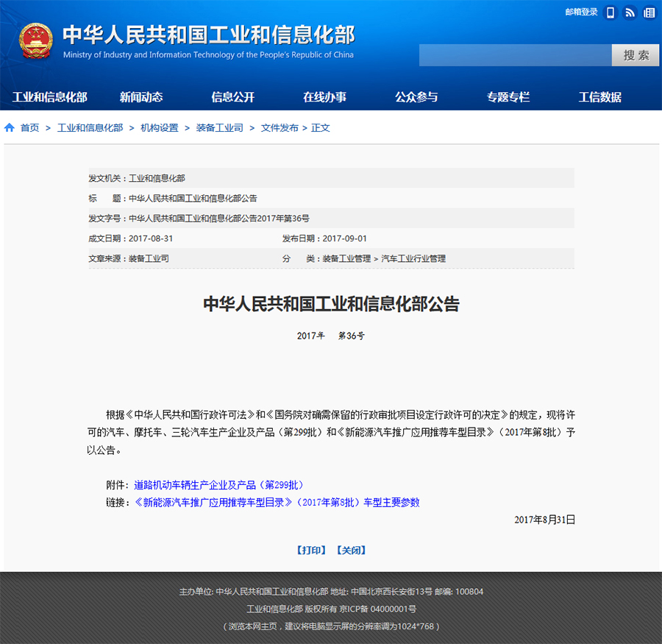
Task: Select category text 汽车工业行业管理
Action: [413, 258]
